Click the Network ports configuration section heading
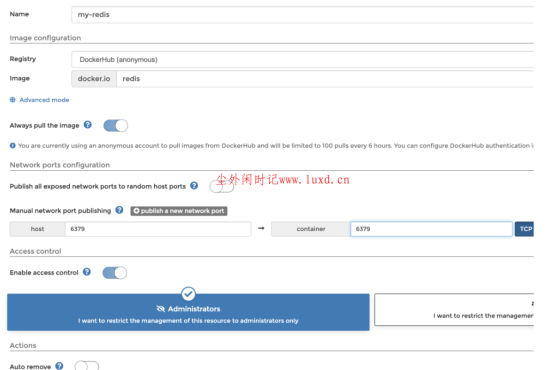This screenshot has height=370, width=554. (60, 165)
